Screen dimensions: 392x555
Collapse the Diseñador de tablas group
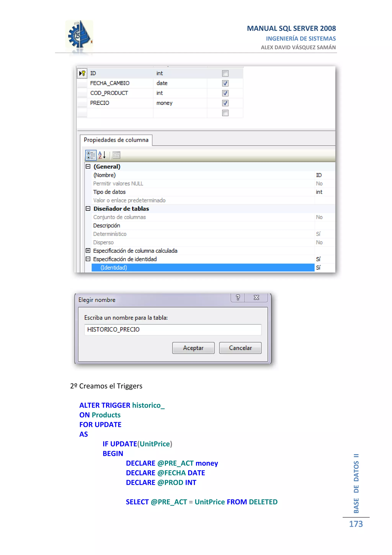(x=88, y=208)
